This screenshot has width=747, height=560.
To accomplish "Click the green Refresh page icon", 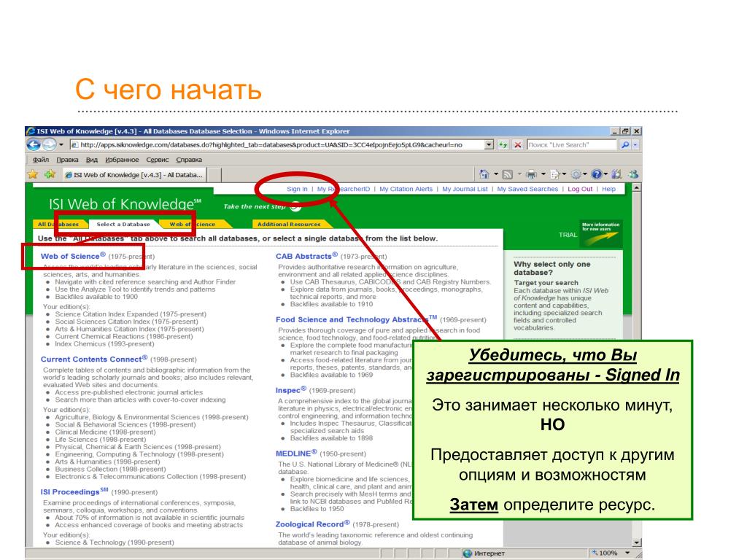I will pos(503,145).
